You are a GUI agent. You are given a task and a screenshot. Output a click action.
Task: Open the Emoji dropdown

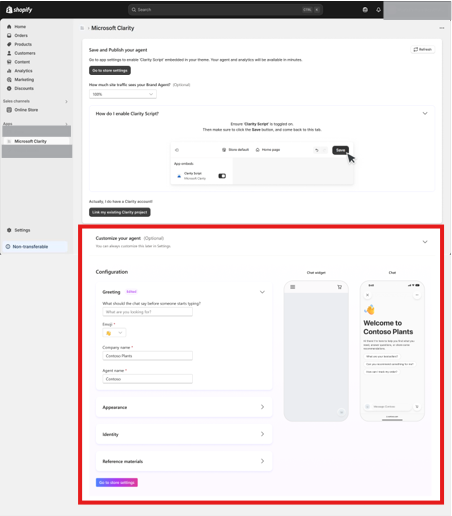[114, 333]
